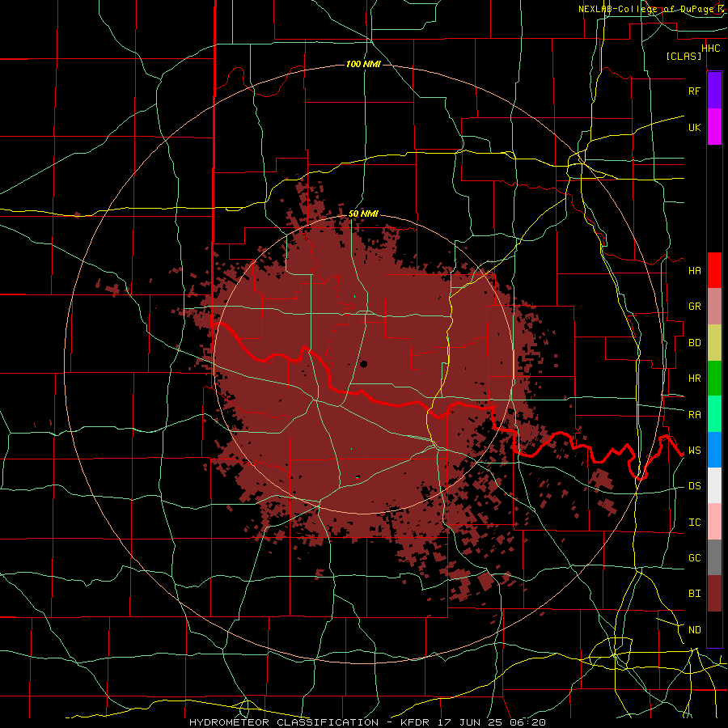Image resolution: width=728 pixels, height=728 pixels.
Task: Click the BI legend label
Action: [695, 594]
